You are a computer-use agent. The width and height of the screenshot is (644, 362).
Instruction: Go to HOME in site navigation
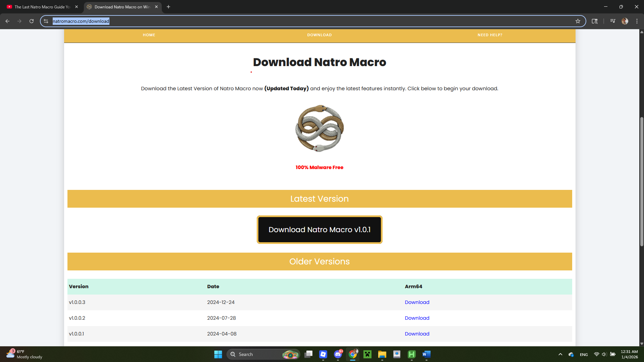pyautogui.click(x=149, y=35)
